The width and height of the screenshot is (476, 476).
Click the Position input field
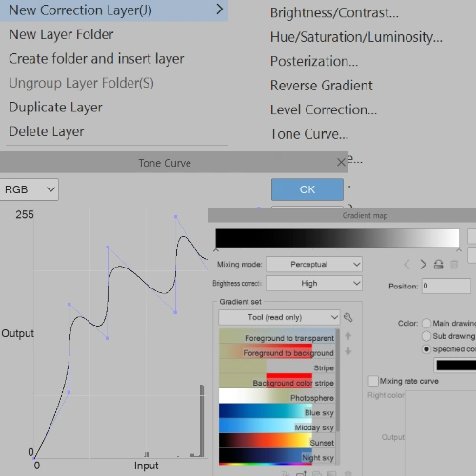[x=446, y=286]
